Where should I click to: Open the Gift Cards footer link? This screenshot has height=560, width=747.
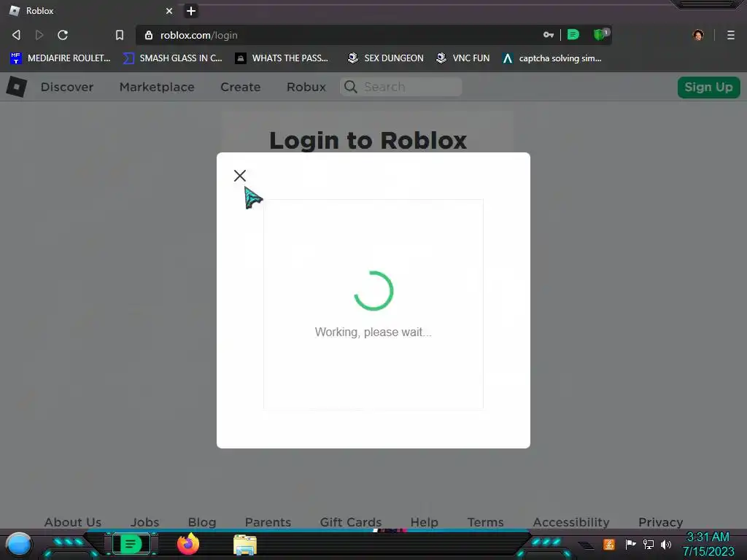tap(351, 522)
